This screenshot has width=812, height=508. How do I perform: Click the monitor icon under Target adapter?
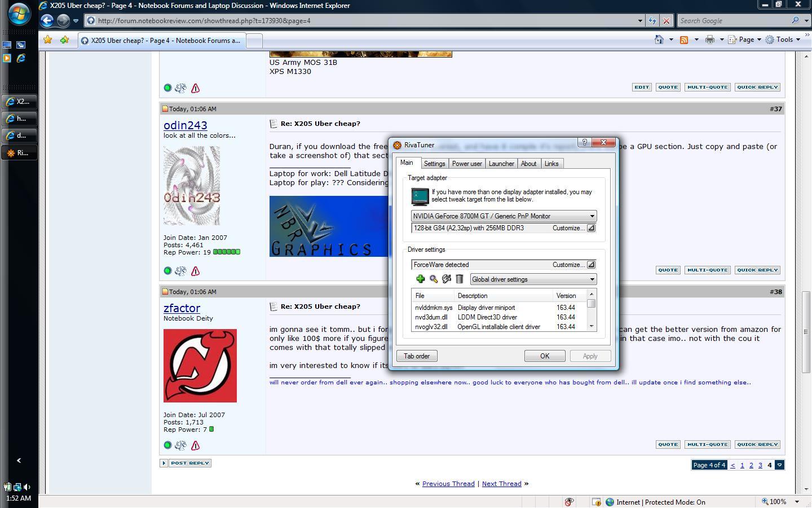[x=420, y=196]
